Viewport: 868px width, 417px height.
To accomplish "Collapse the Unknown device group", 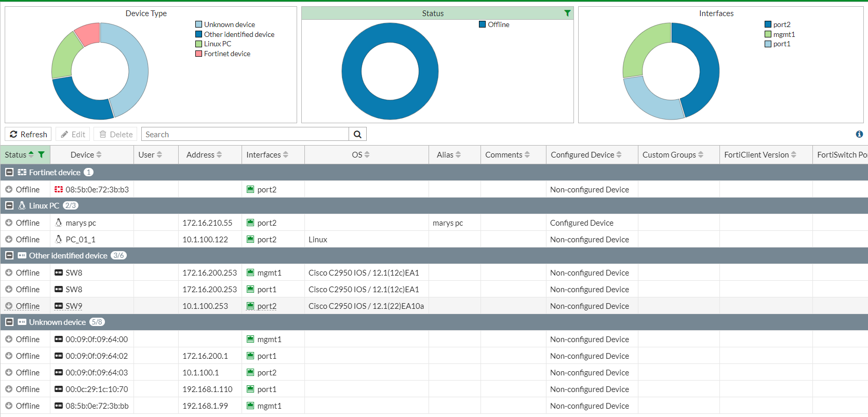I will [9, 322].
